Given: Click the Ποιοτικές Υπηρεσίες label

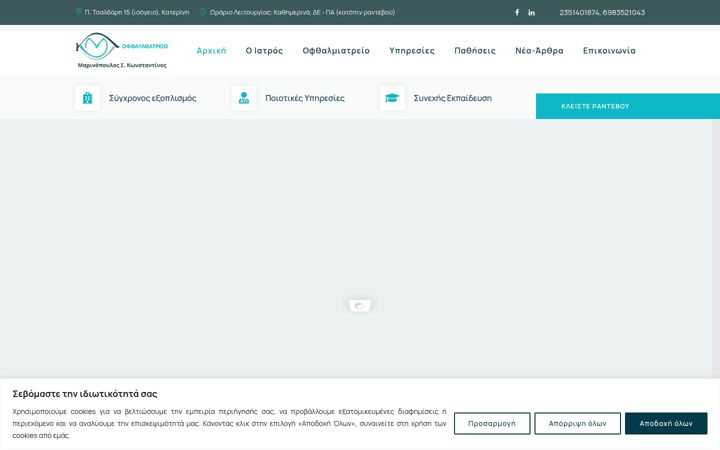Looking at the screenshot, I should tap(305, 98).
